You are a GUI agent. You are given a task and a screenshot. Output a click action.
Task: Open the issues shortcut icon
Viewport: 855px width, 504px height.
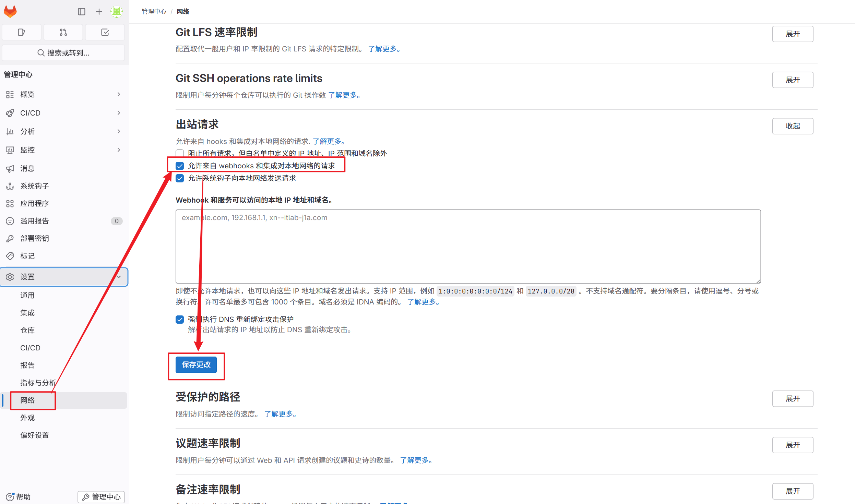click(x=21, y=32)
